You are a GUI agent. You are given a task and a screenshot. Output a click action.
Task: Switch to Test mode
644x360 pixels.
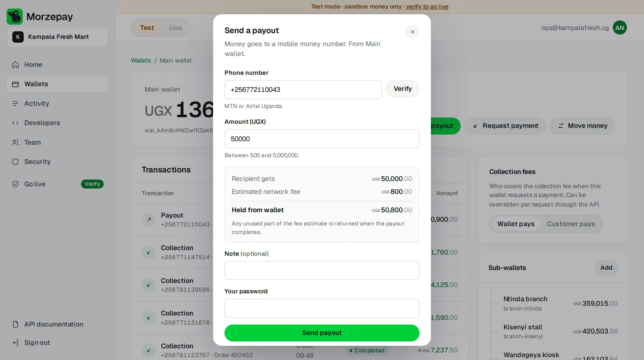pos(147,28)
